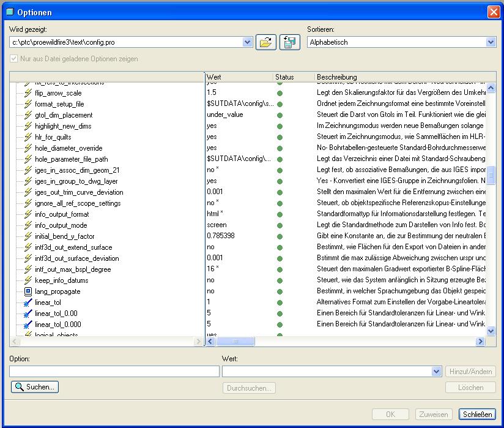The image size is (504, 428).
Task: Toggle 'Nur aus Datei geladene Optionen zeigen' checkbox
Action: (14, 59)
